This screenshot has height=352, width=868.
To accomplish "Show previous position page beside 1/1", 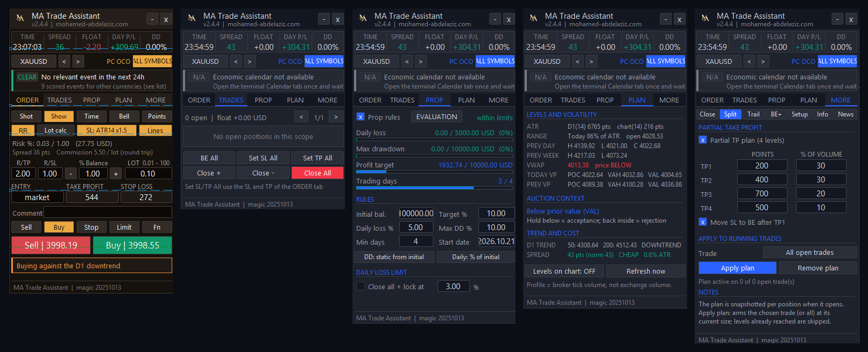I will (x=301, y=117).
